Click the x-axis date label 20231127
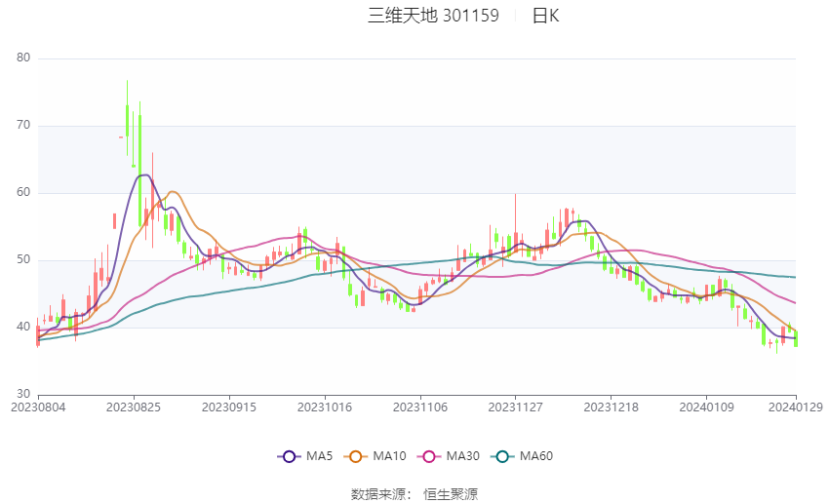 click(516, 407)
